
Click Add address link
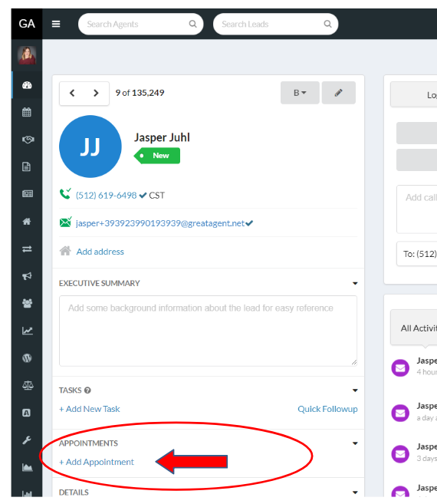click(100, 252)
